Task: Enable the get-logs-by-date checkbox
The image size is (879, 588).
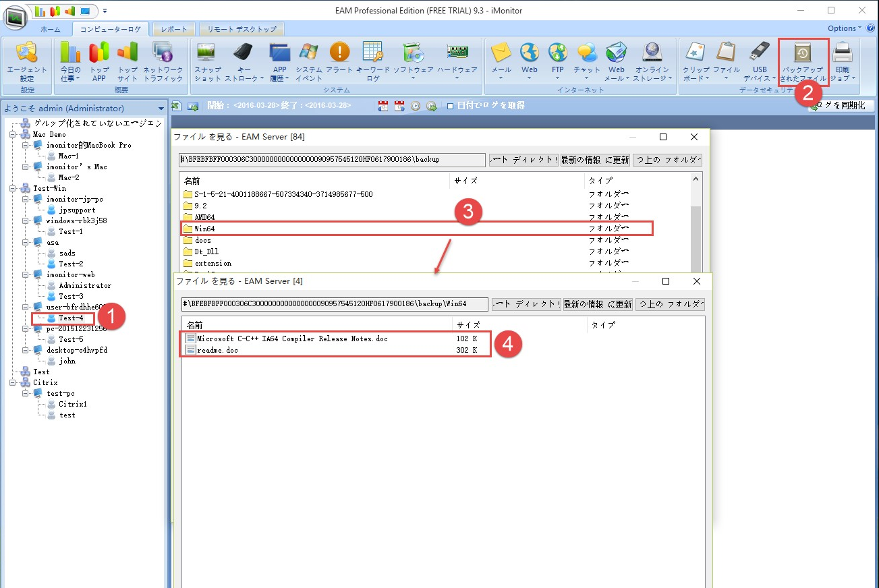Action: tap(451, 106)
